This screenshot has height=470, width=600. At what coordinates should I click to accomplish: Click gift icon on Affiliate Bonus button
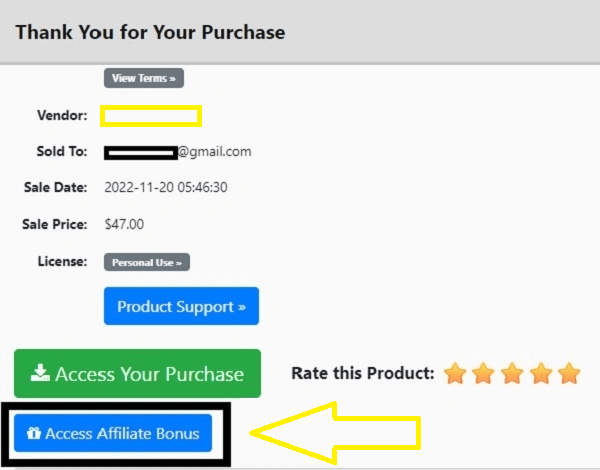(x=35, y=434)
